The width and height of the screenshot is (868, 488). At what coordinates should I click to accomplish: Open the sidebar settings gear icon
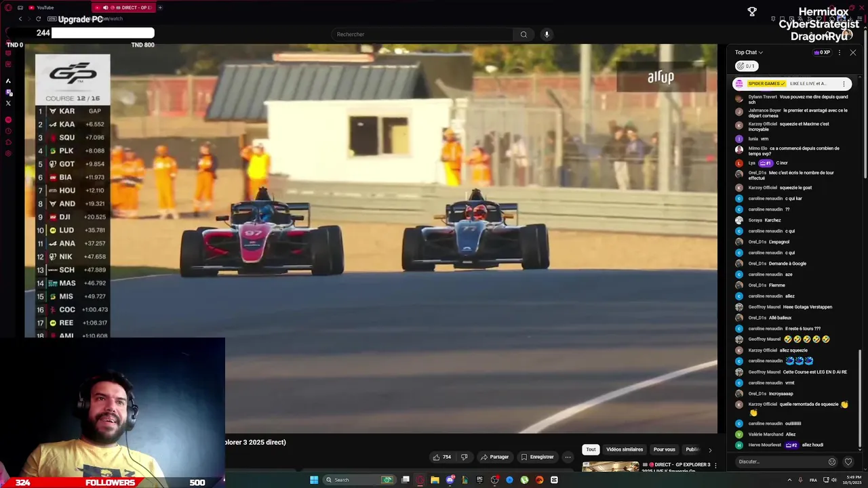[8, 154]
